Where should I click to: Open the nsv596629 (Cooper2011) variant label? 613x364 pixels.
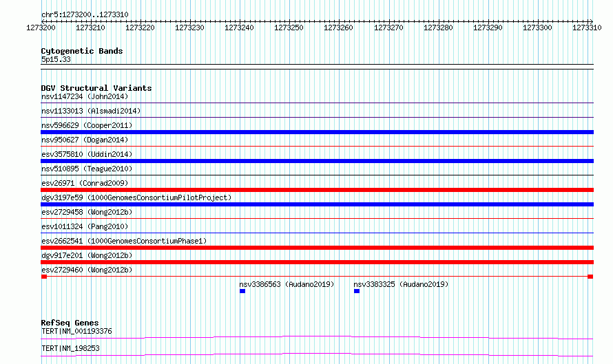click(x=87, y=125)
